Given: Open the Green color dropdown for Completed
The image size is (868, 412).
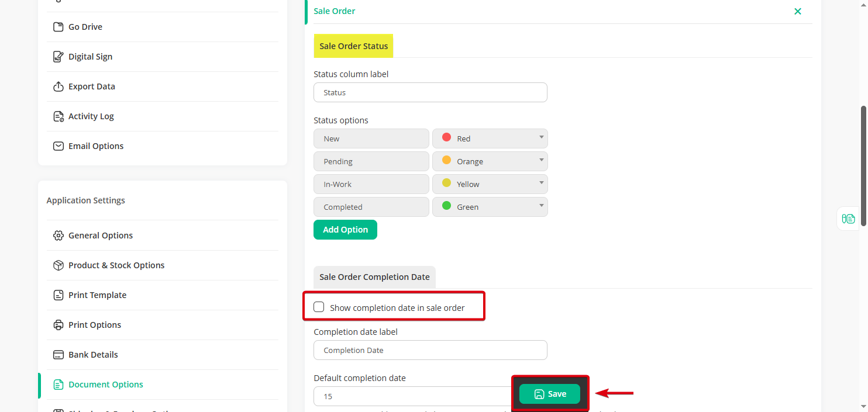Looking at the screenshot, I should pos(490,207).
